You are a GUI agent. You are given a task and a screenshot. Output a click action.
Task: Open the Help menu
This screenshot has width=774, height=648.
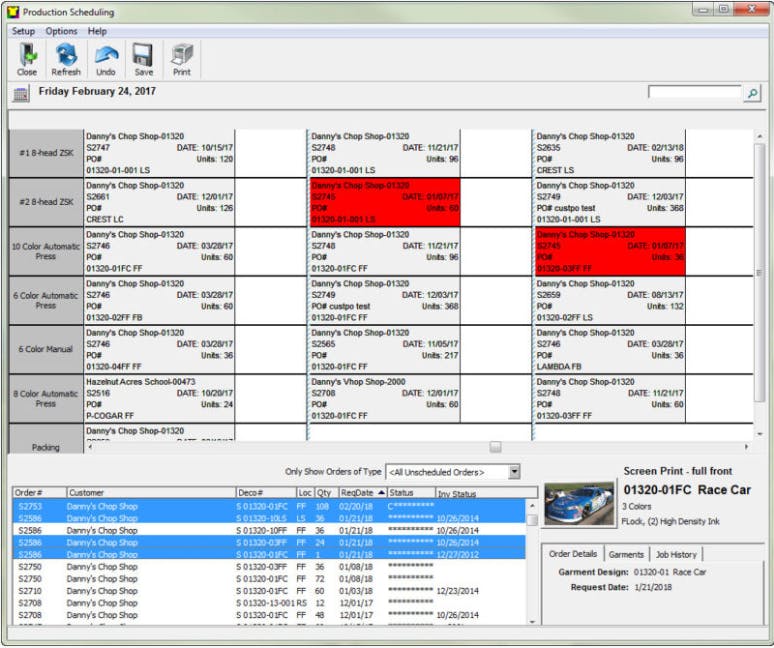[x=97, y=31]
